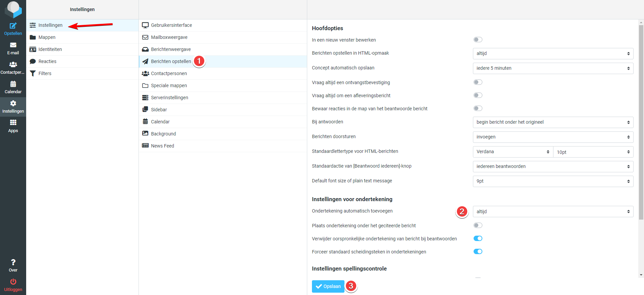This screenshot has height=295, width=644.
Task: Open the Apps grid icon
Action: click(13, 123)
